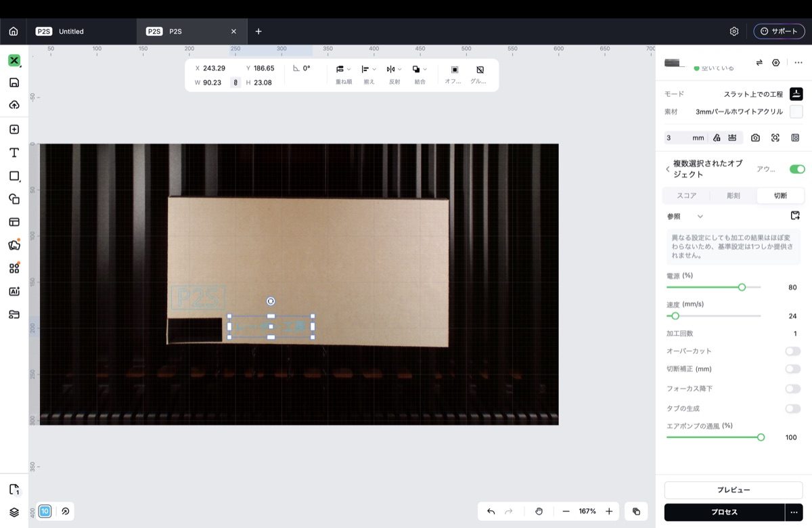This screenshot has height=528, width=812.
Task: Open the layers panel icon
Action: [14, 512]
